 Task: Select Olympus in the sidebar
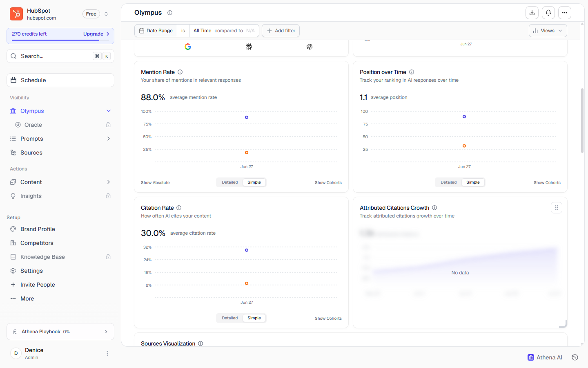pos(60,111)
